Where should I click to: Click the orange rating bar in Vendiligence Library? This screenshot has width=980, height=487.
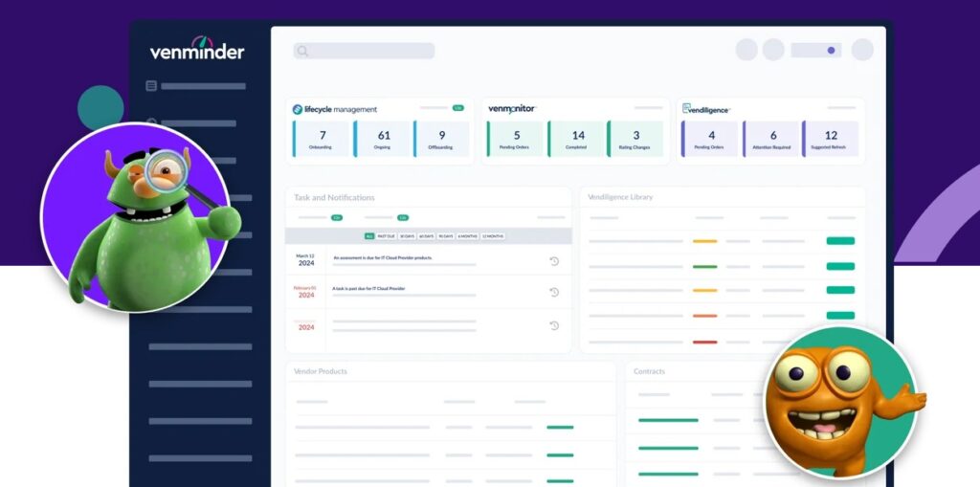coord(705,316)
